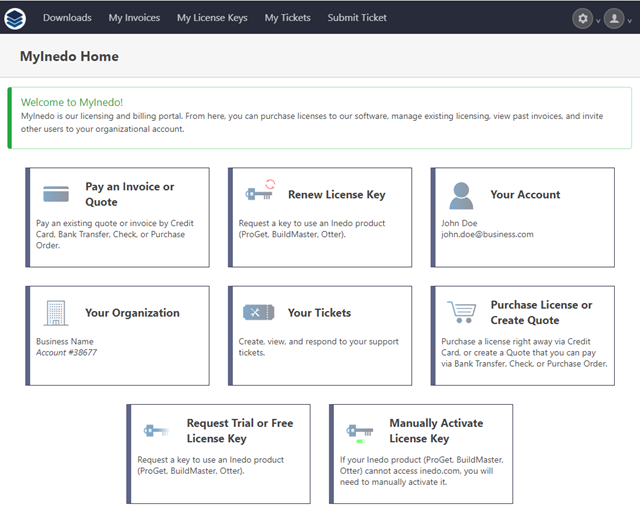Click the Welcome to MyInedo! heading
The height and width of the screenshot is (507, 640).
point(72,102)
